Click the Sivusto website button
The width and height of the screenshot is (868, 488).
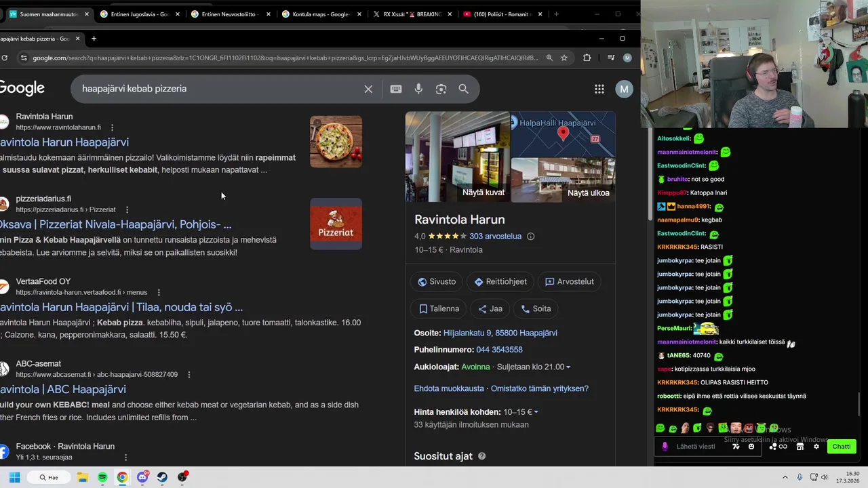coord(437,282)
